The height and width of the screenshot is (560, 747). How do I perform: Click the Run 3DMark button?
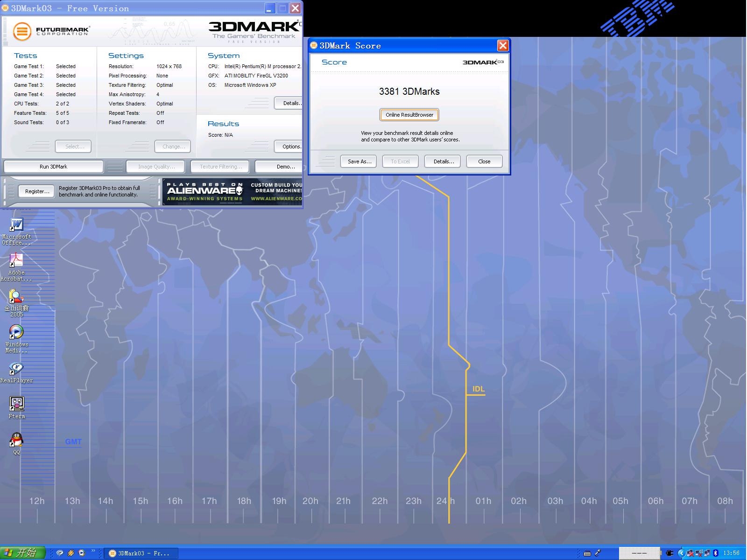point(53,167)
